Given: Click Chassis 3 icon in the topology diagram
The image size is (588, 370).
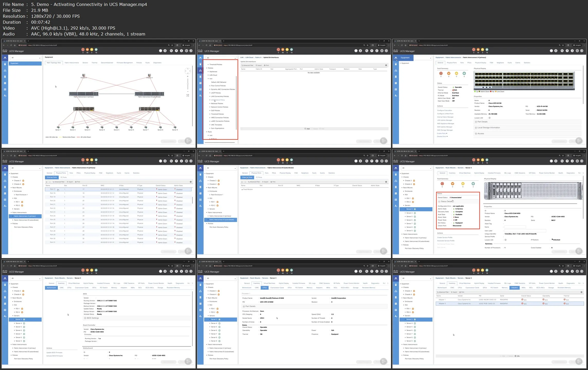Looking at the screenshot, I should 84,75.
